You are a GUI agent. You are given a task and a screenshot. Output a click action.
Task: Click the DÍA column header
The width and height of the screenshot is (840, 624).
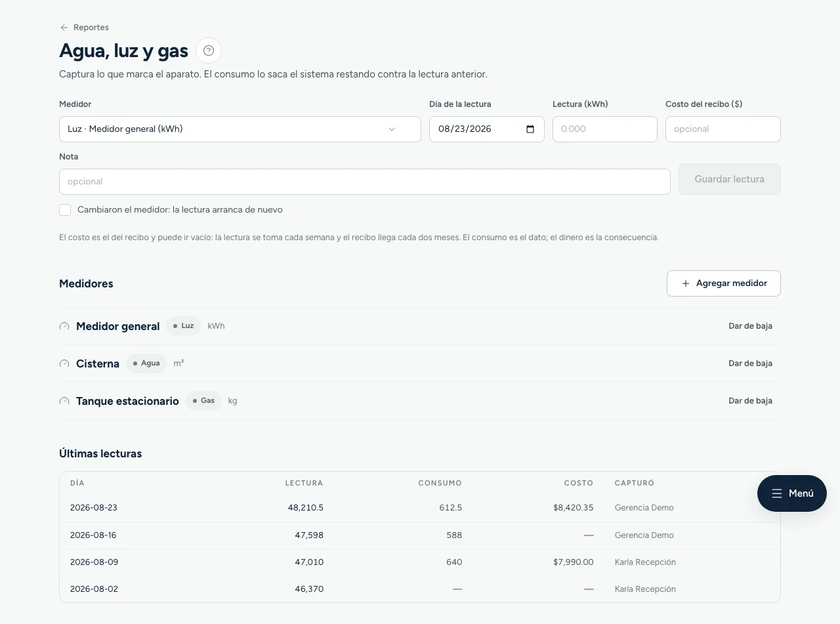[x=77, y=483]
